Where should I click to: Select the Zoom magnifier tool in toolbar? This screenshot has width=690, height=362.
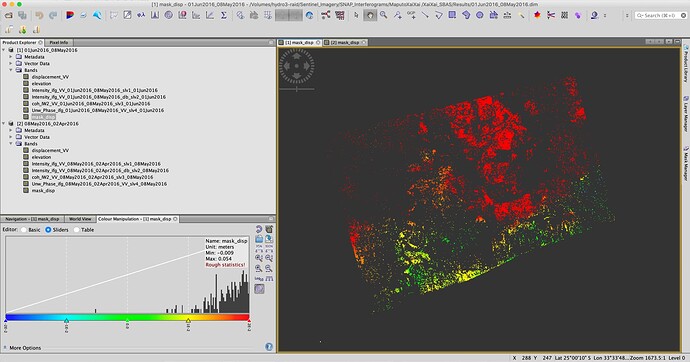click(384, 15)
